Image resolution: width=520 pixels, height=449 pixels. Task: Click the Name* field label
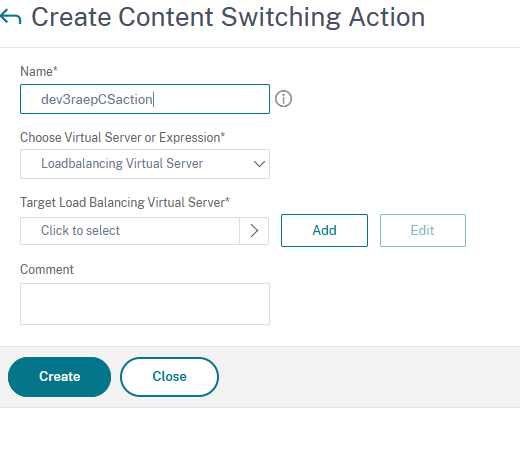click(39, 71)
